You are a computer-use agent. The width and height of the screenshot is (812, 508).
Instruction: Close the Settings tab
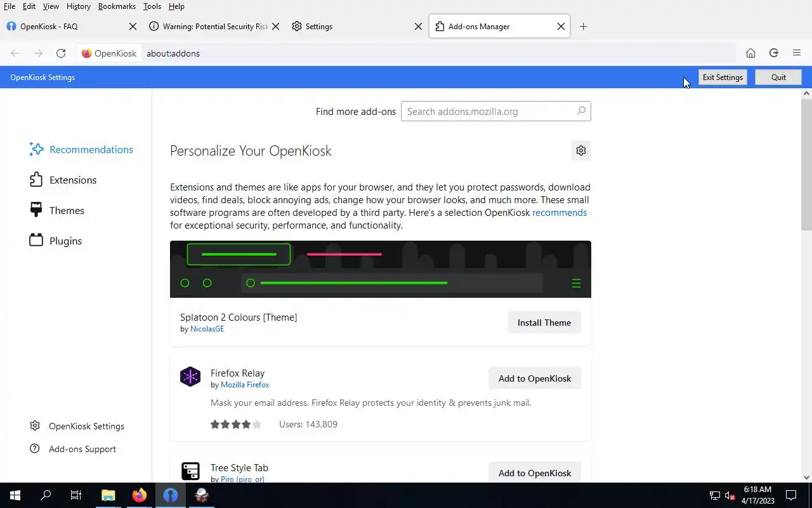tap(418, 27)
